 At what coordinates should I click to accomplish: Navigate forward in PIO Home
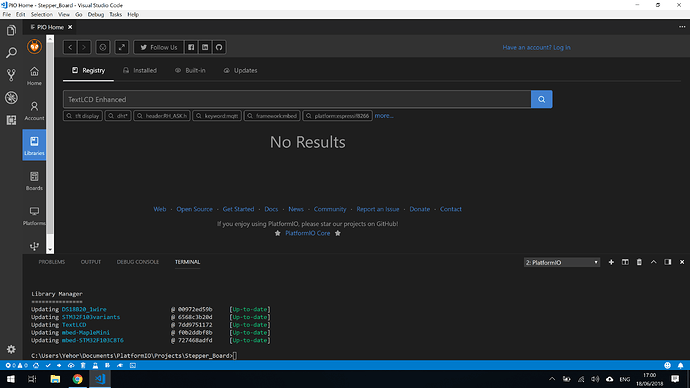[84, 47]
